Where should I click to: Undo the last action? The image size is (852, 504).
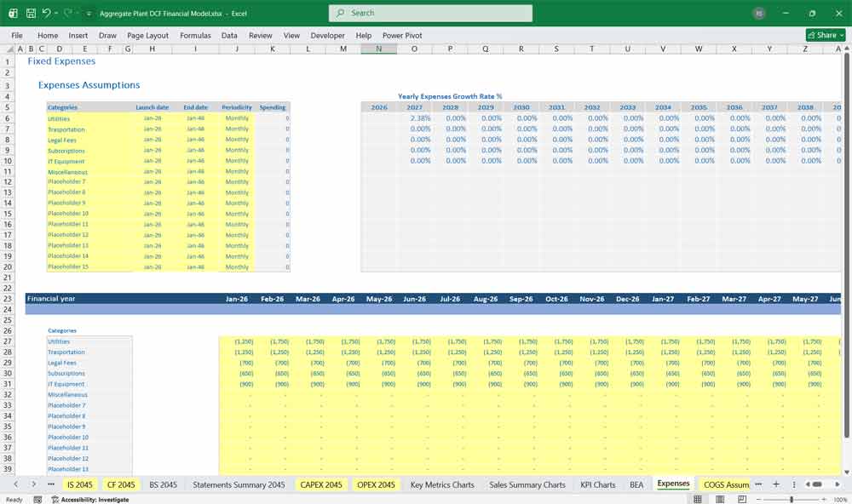pyautogui.click(x=46, y=13)
